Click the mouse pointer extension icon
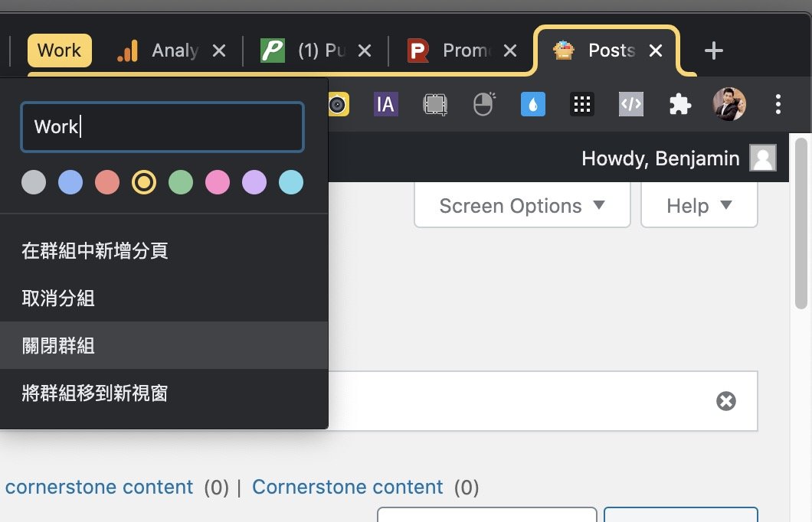Screen dimensions: 812x522 point(484,104)
